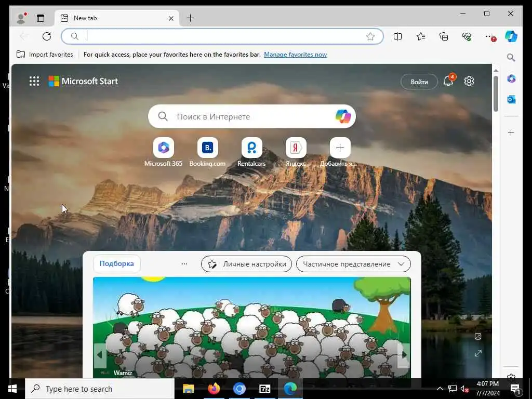This screenshot has width=532, height=399.
Task: Open the tab actions menu icon
Action: click(41, 18)
